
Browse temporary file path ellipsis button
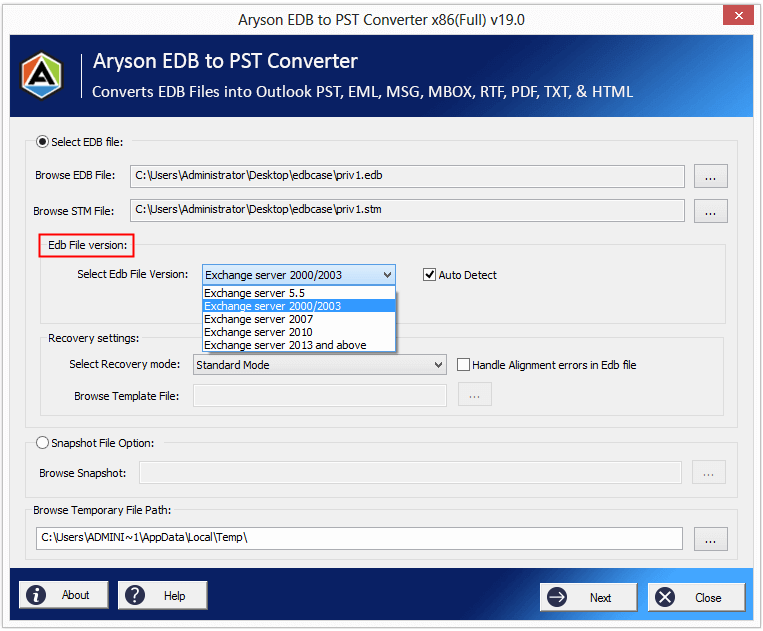(x=710, y=539)
